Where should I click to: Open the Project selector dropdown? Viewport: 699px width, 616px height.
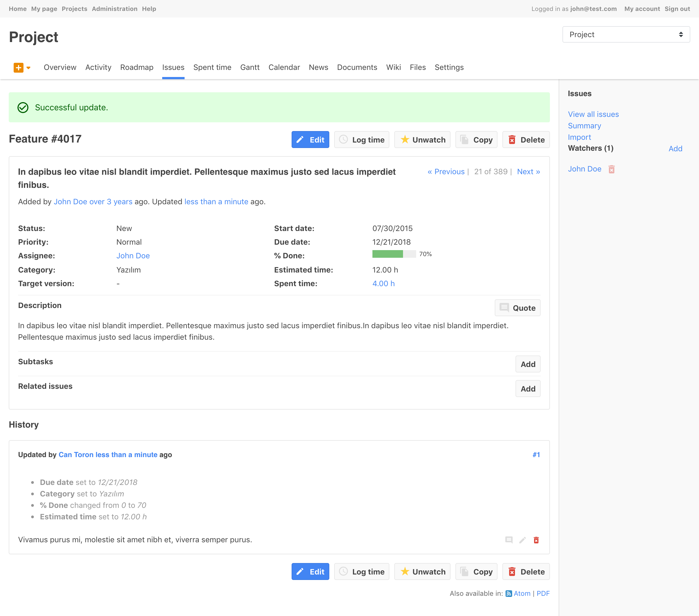[626, 35]
